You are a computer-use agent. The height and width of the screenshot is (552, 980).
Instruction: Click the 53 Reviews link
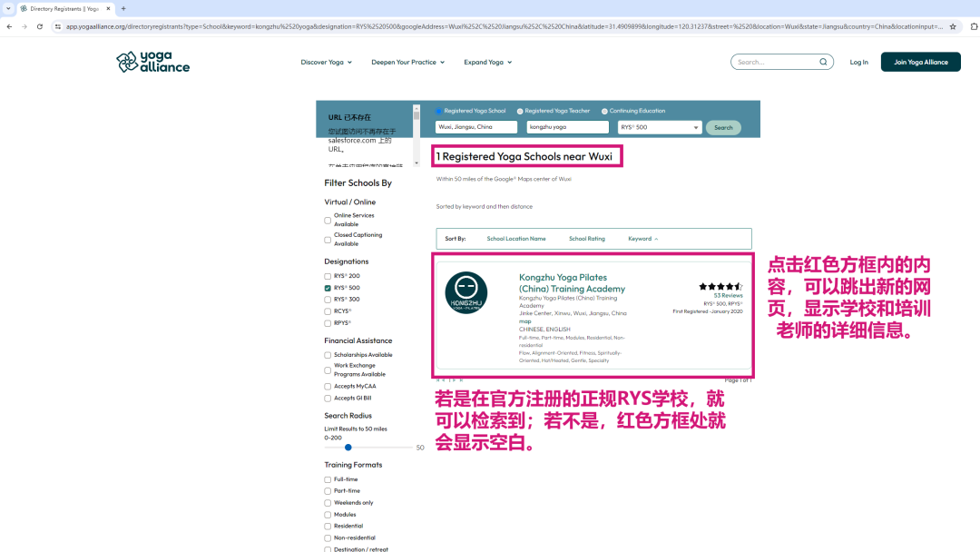pos(728,296)
